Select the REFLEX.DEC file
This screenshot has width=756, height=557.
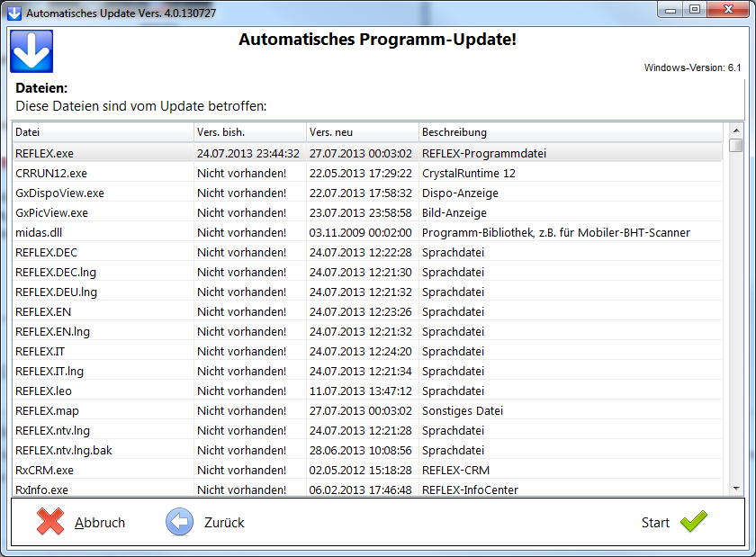click(x=367, y=252)
